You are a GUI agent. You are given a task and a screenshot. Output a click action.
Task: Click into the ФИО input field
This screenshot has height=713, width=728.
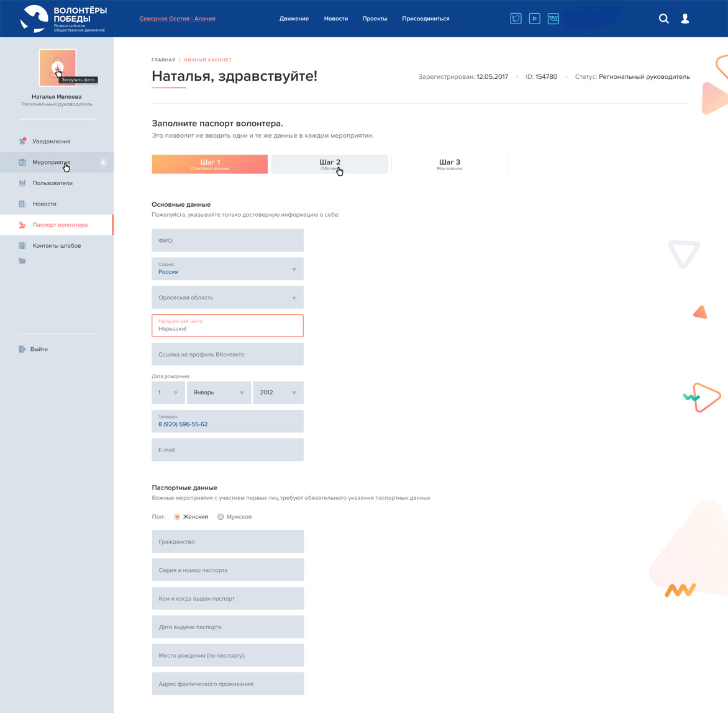[227, 240]
